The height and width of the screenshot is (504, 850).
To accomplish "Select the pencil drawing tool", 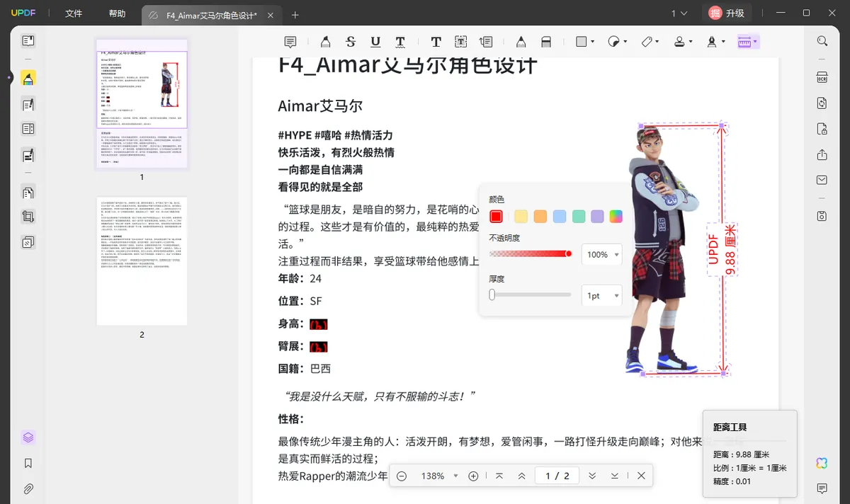I will 521,42.
